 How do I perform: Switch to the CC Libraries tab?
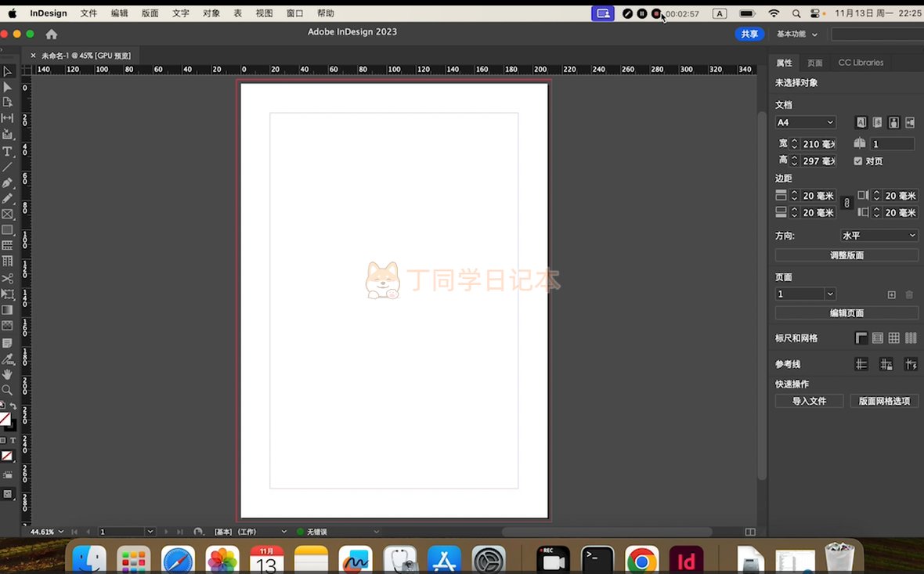[861, 63]
